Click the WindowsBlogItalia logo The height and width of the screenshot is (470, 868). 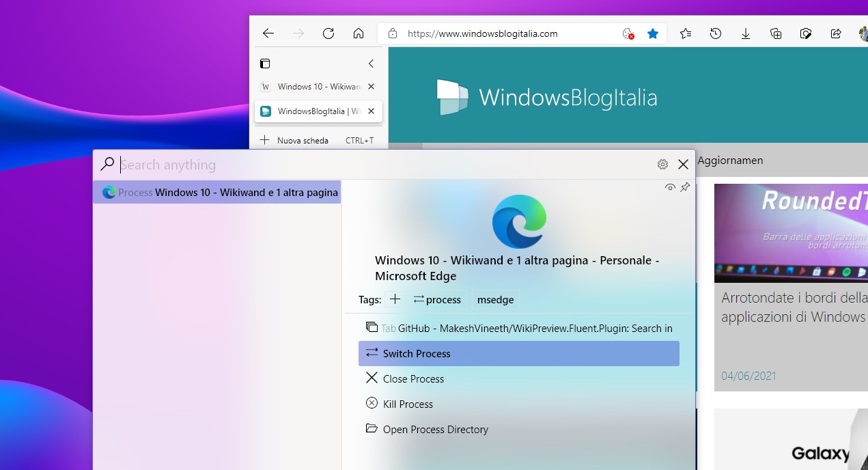pos(546,98)
